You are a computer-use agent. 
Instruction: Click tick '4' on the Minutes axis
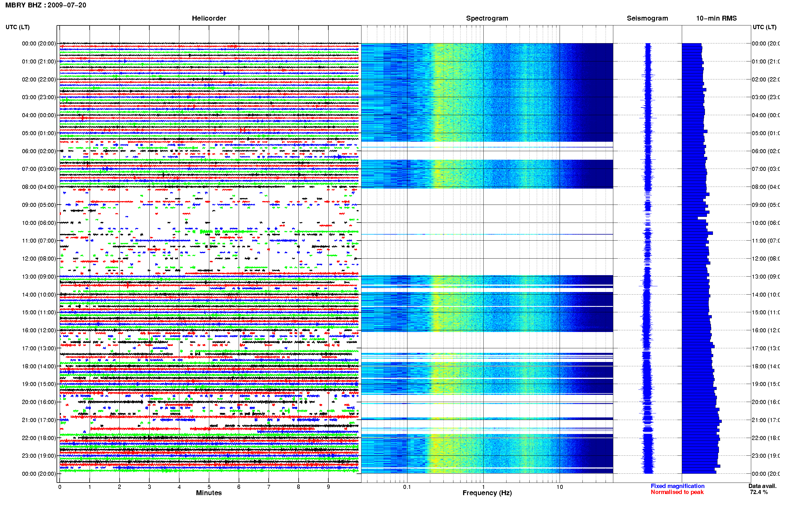click(x=179, y=487)
